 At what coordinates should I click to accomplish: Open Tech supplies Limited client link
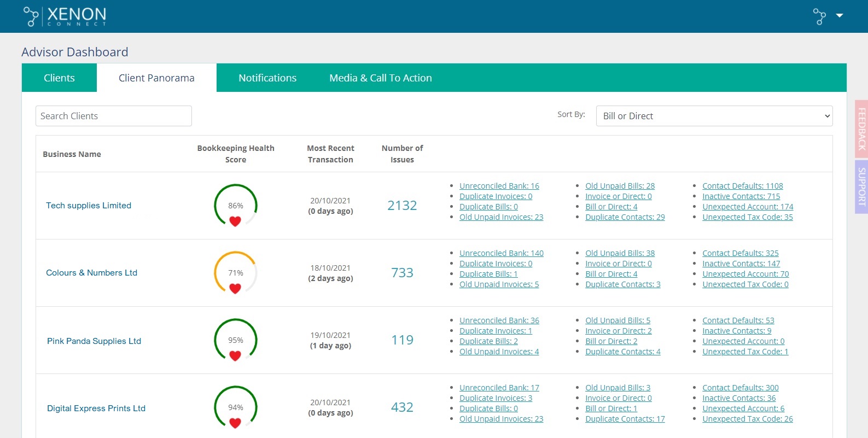click(89, 206)
